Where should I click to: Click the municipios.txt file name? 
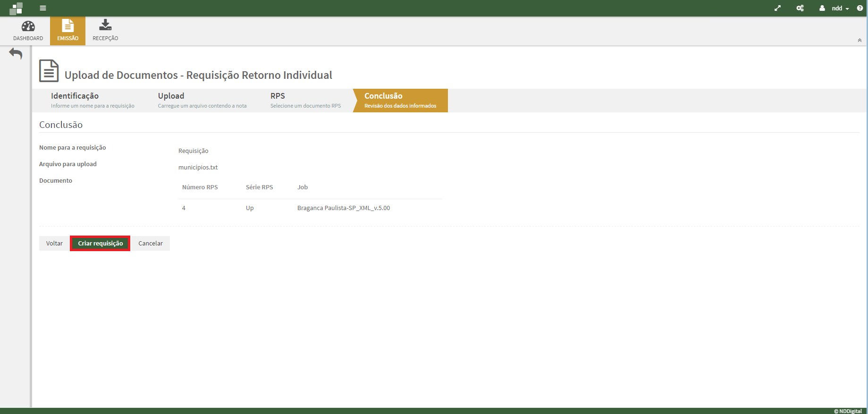click(198, 167)
